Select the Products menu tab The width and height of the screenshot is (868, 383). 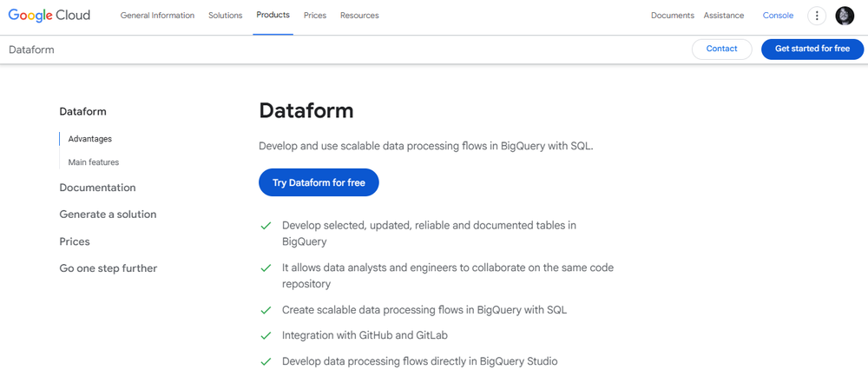273,15
